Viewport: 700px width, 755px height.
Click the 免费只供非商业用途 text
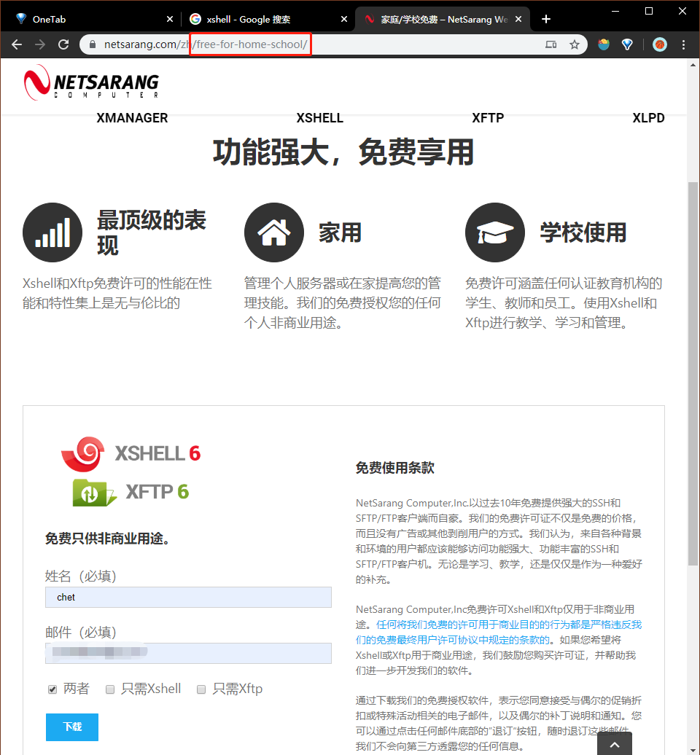point(107,539)
